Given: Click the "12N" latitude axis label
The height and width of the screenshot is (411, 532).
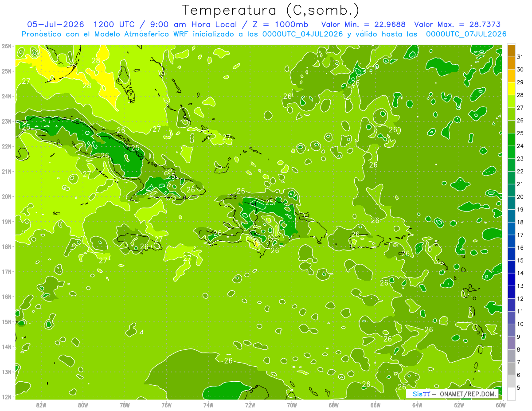Looking at the screenshot, I should tap(6, 397).
